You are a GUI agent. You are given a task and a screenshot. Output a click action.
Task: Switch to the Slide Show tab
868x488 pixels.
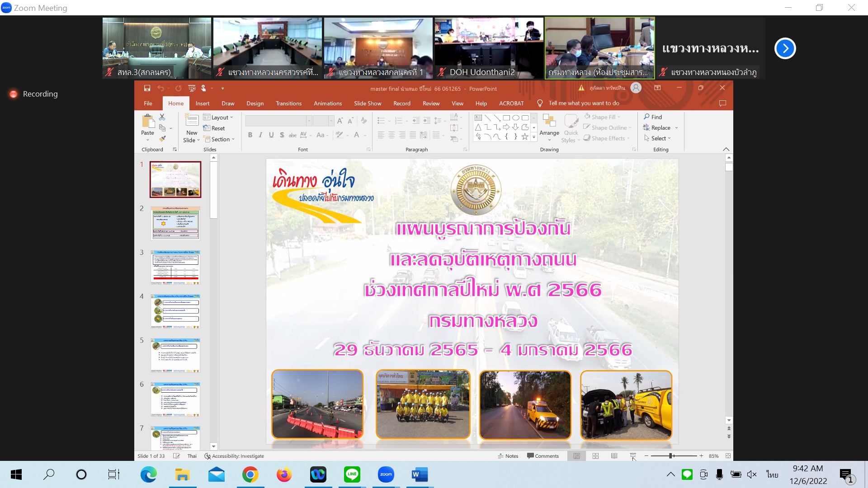point(367,103)
